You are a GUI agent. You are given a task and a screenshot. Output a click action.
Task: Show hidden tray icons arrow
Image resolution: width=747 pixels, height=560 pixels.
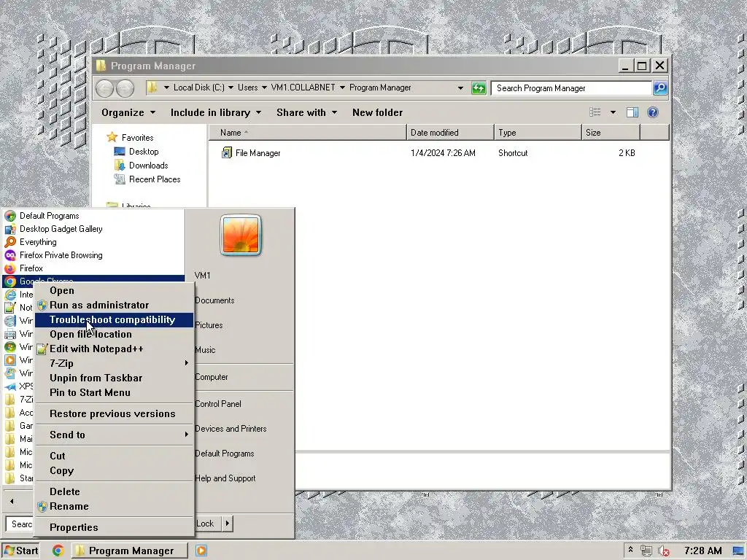(630, 550)
